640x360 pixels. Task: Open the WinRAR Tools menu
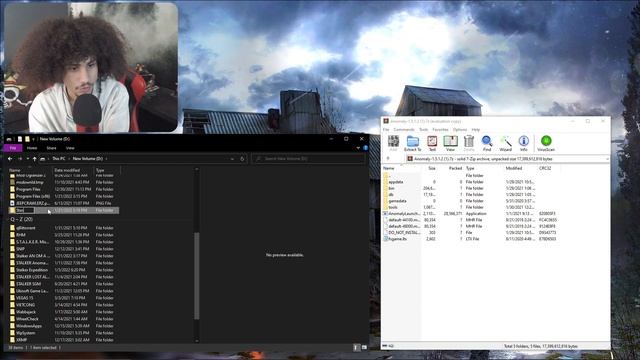(424, 129)
